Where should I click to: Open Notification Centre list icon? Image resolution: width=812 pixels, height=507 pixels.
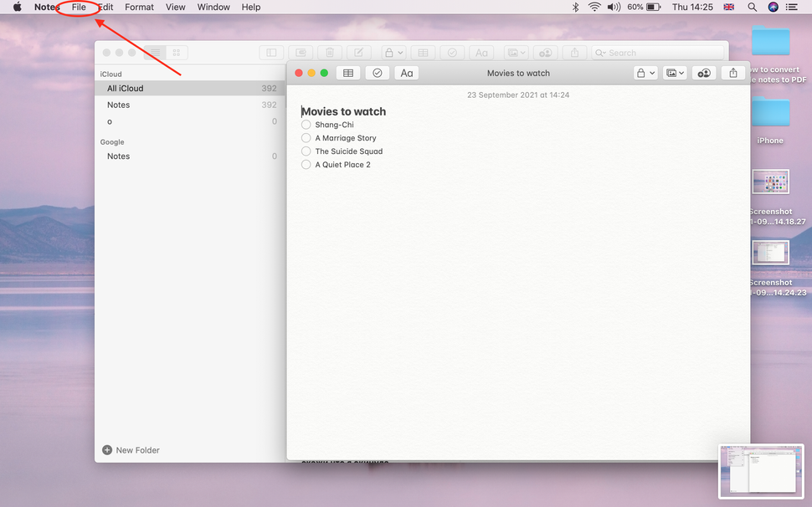(x=791, y=8)
